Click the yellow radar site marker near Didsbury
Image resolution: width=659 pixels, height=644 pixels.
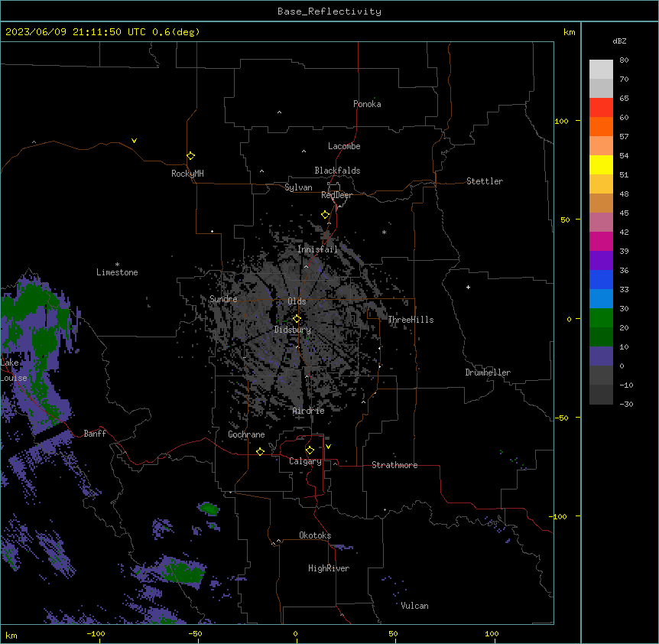click(x=297, y=319)
